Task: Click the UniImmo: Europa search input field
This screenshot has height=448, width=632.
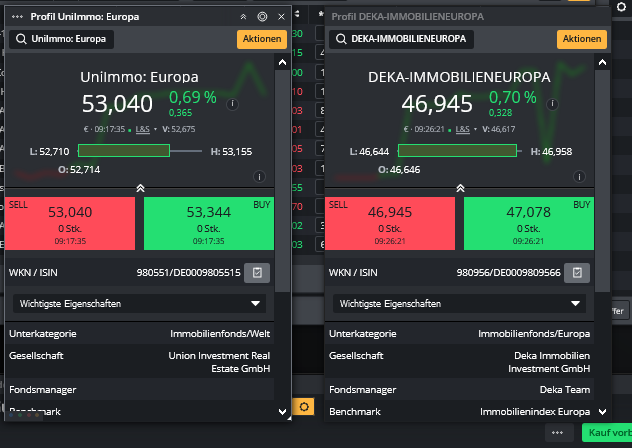Action: 68,39
